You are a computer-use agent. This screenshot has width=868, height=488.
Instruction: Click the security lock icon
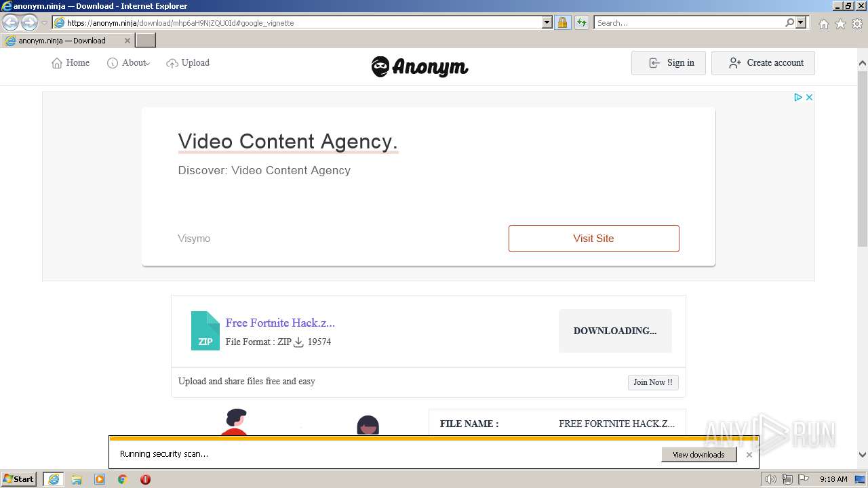coord(562,23)
